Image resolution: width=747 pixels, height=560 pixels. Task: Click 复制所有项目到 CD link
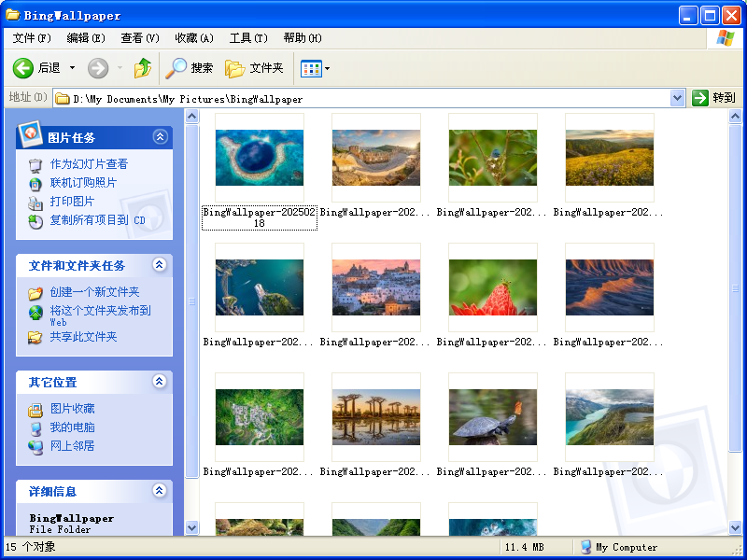98,220
